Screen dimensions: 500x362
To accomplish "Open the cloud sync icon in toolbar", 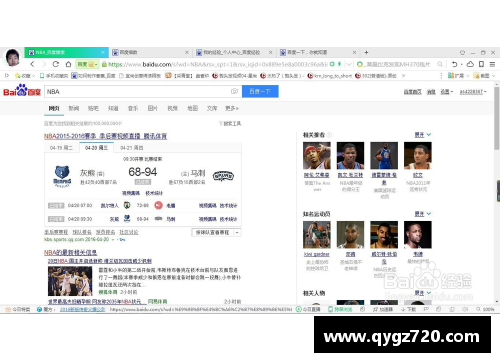I will click(470, 64).
